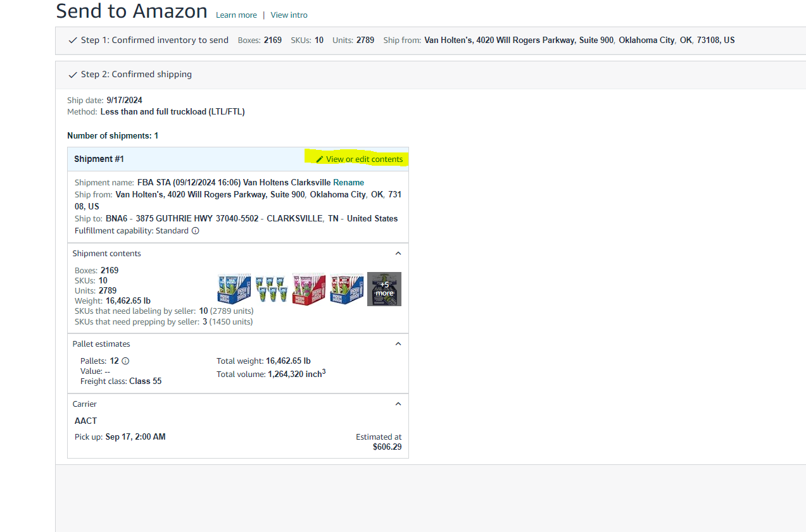Screen dimensions: 806x532
Task: Collapse the Pallet estimates section
Action: click(x=398, y=344)
